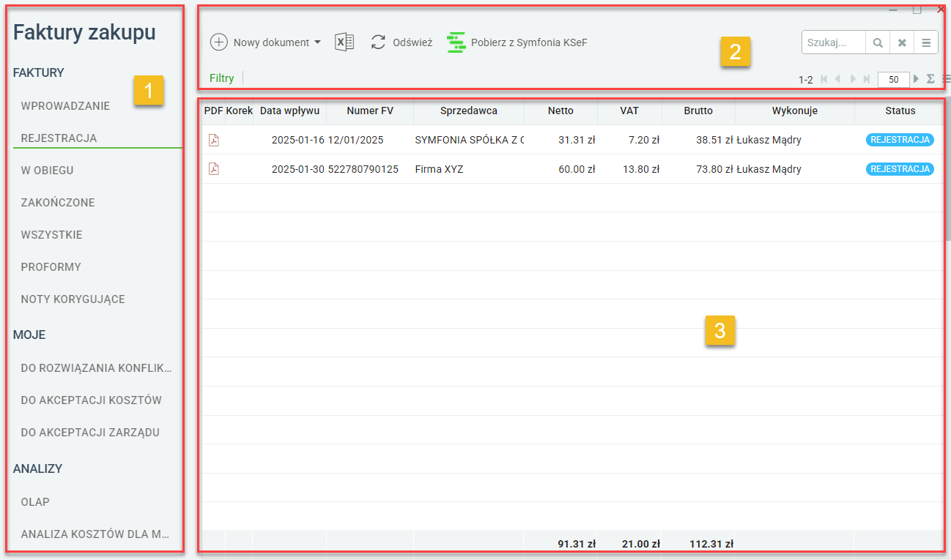Image resolution: width=951 pixels, height=560 pixels.
Task: Click the gross total 112.31 zł
Action: pyautogui.click(x=711, y=544)
